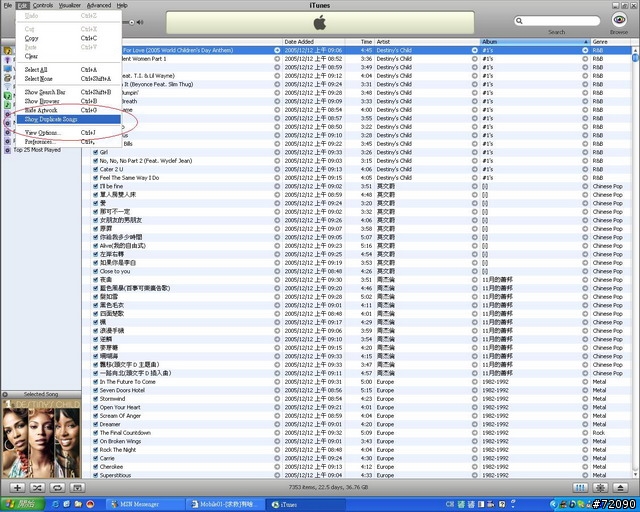This screenshot has width=640, height=512.
Task: Click the scrollbar down arrow of song list
Action: (x=635, y=475)
